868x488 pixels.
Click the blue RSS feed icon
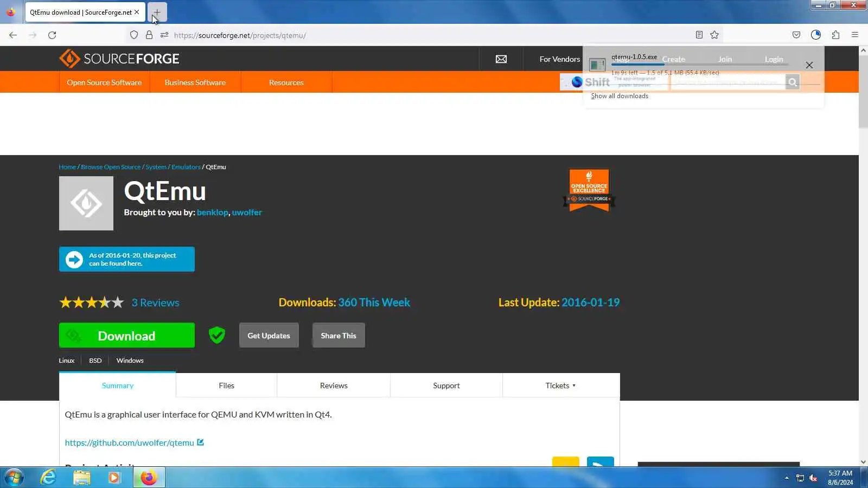pyautogui.click(x=601, y=462)
